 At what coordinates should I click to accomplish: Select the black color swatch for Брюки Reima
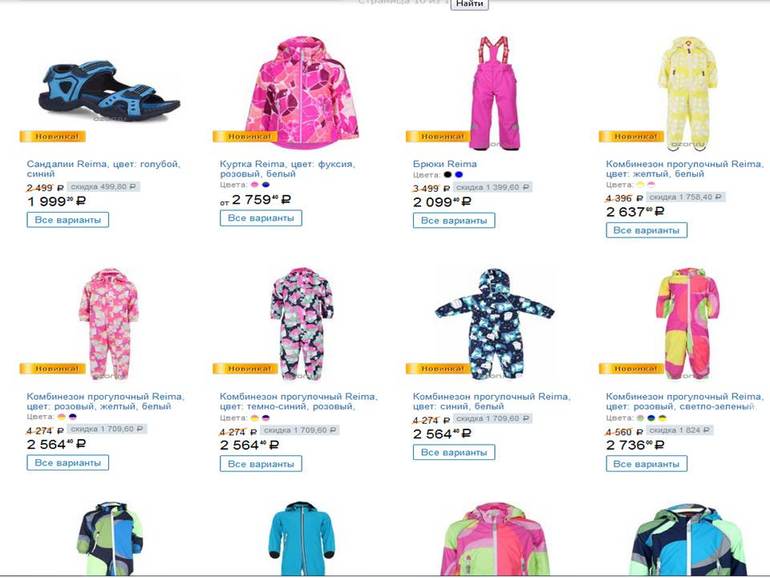[447, 175]
